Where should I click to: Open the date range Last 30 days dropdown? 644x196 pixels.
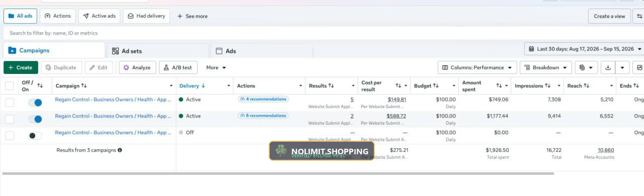tap(584, 49)
